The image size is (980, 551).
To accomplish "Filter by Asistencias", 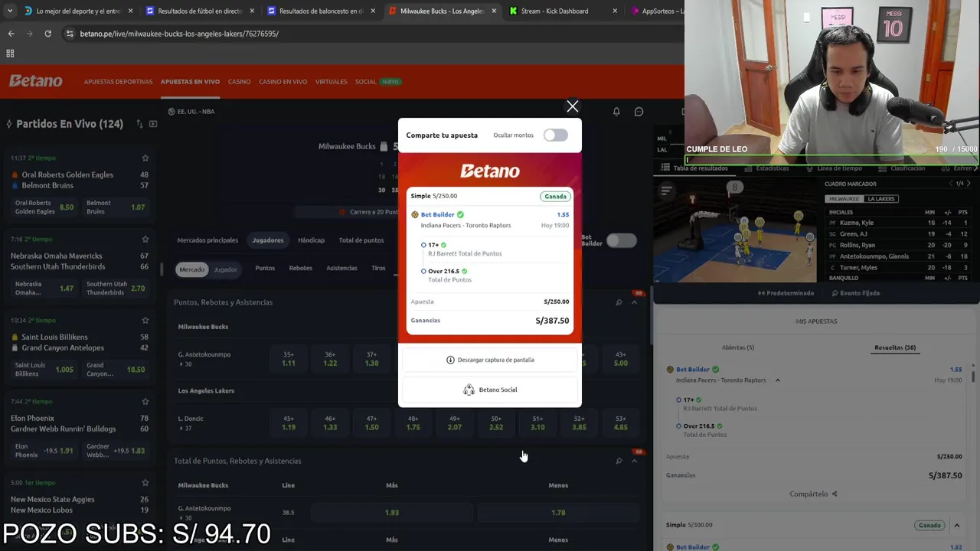I will coord(341,269).
